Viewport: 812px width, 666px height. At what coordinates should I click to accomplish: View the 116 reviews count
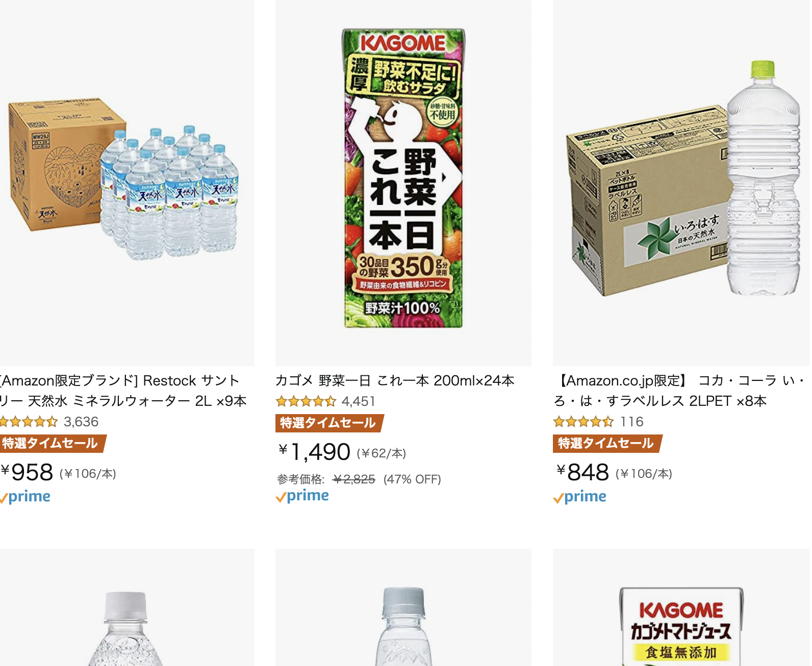[632, 422]
